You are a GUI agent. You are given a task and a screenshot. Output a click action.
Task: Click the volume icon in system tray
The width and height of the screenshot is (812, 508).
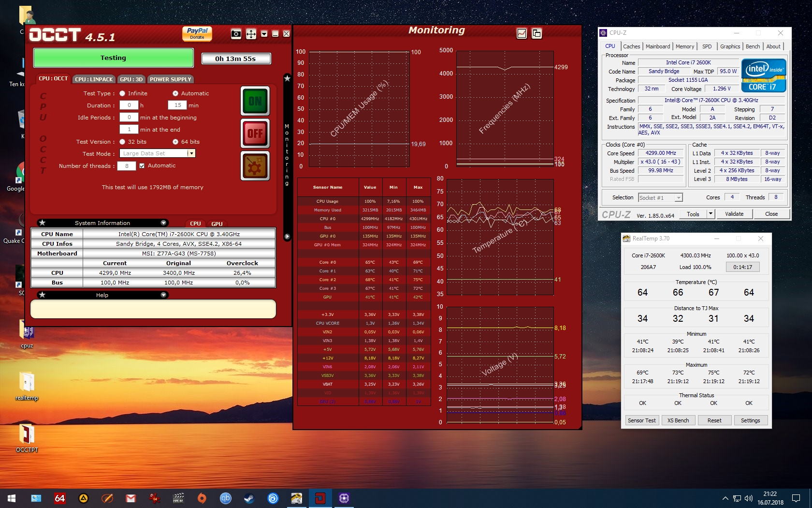(749, 498)
